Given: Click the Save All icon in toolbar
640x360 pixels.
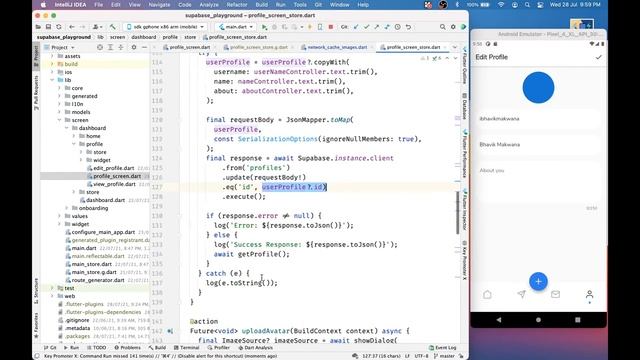Looking at the screenshot, I should [48, 27].
